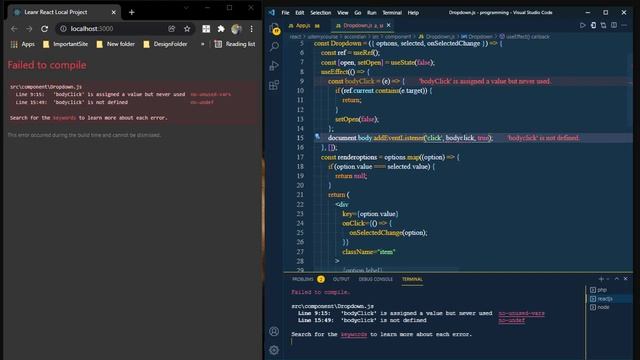The image size is (640, 360).
Task: Reload the localhost:3000 page
Action: point(44,29)
